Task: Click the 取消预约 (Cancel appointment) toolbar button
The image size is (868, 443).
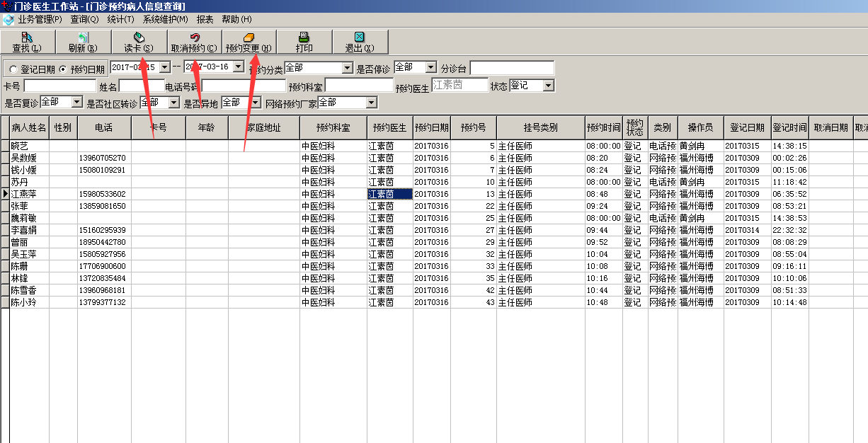Action: 194,42
